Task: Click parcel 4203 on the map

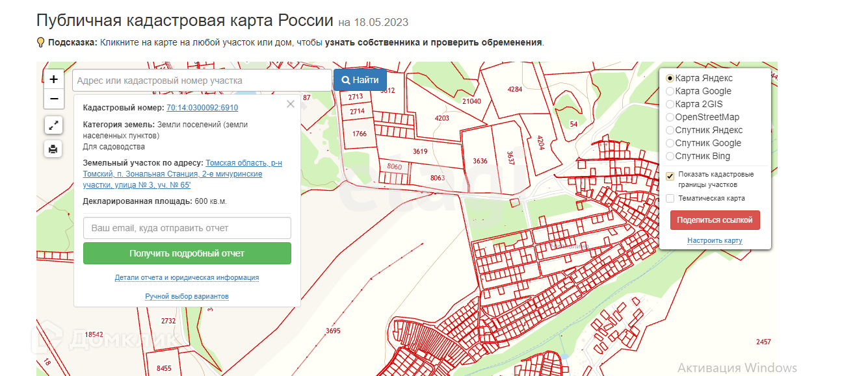Action: coord(442,118)
